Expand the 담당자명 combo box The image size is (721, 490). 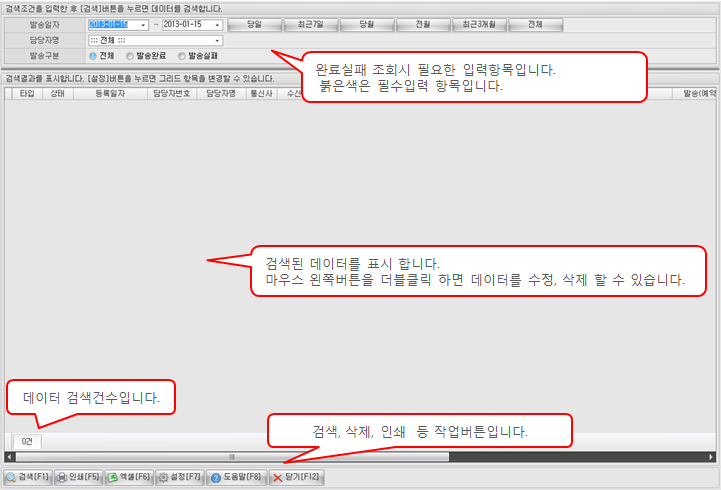[217, 40]
